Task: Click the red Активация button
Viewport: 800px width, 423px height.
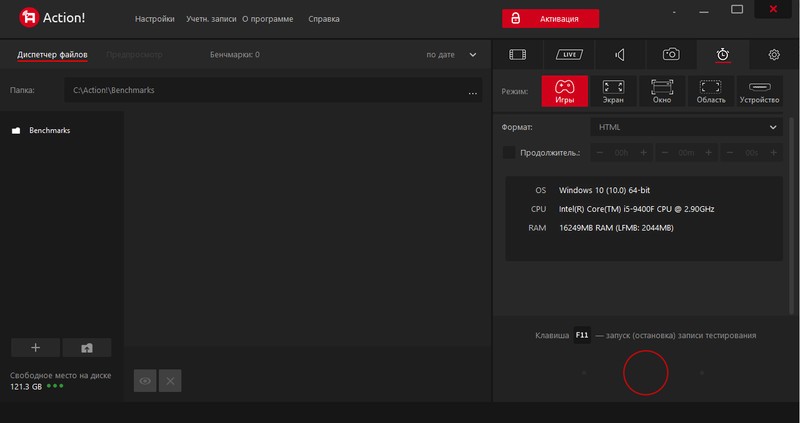Action: point(550,19)
